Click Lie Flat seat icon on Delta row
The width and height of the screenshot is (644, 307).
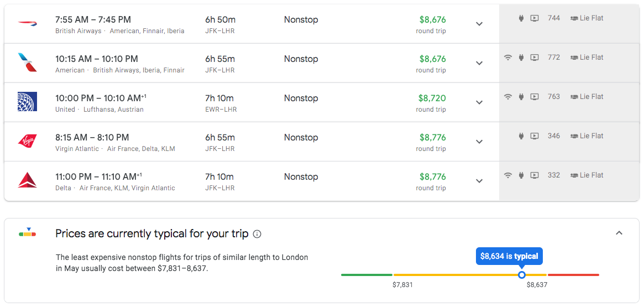tap(574, 175)
